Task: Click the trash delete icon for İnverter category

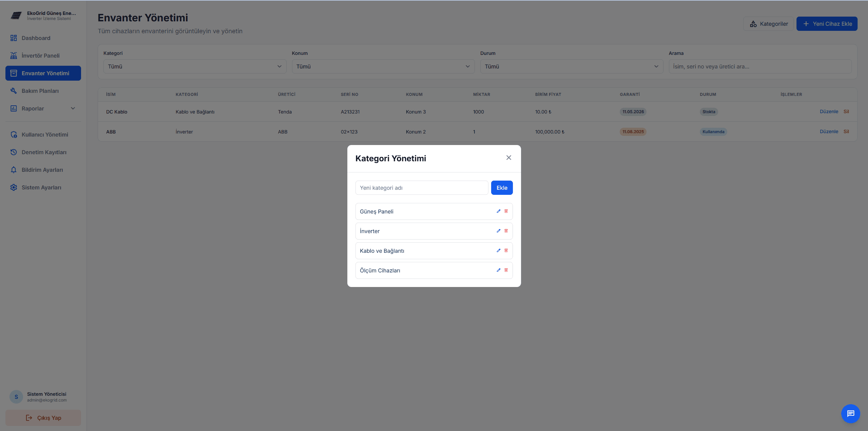Action: [506, 231]
